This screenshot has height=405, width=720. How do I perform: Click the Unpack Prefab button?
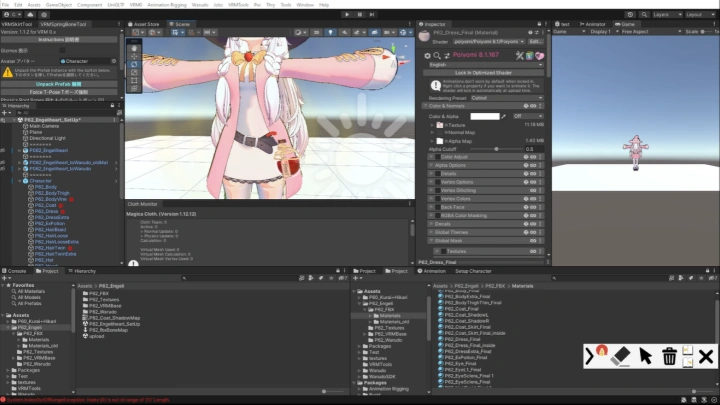pyautogui.click(x=59, y=83)
